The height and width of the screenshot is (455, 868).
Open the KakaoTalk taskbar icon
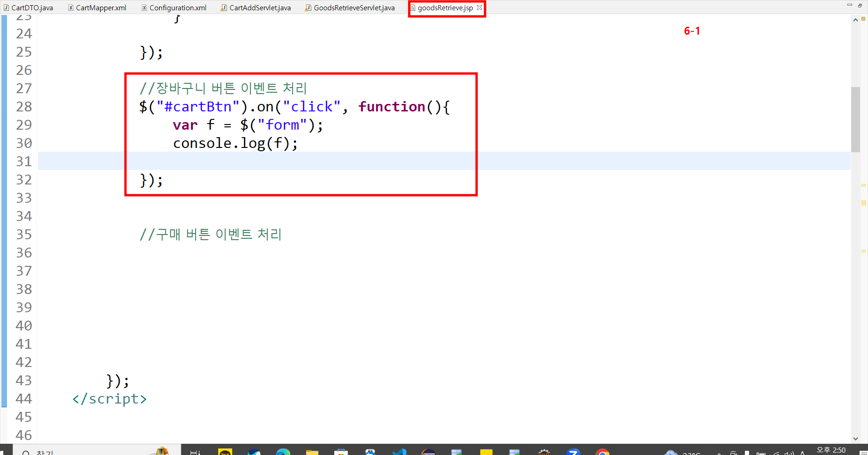click(225, 451)
